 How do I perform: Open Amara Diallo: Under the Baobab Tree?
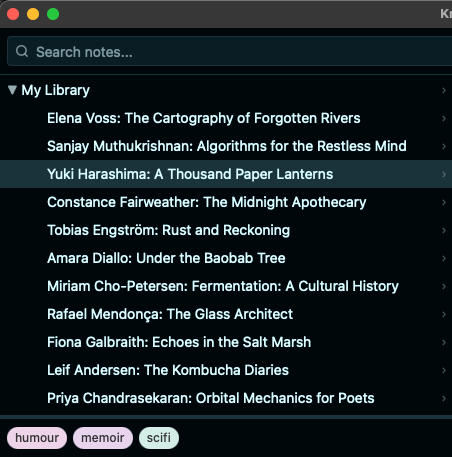(x=226, y=258)
